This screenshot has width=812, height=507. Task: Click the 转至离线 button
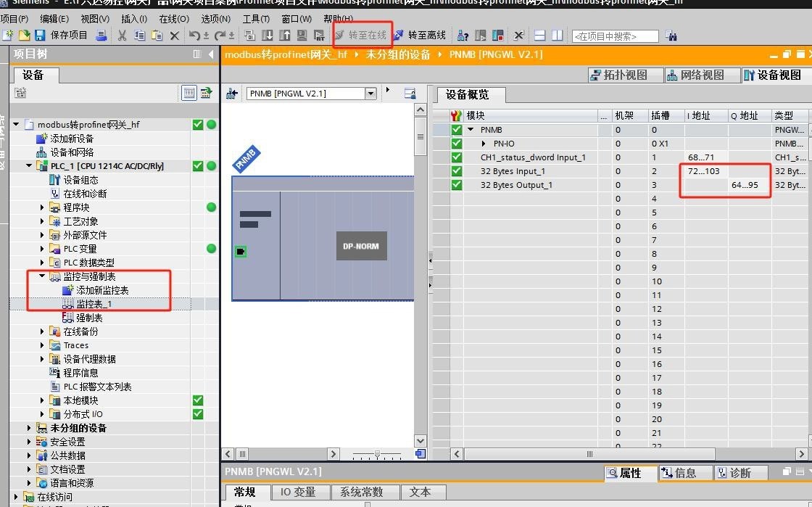pyautogui.click(x=420, y=35)
